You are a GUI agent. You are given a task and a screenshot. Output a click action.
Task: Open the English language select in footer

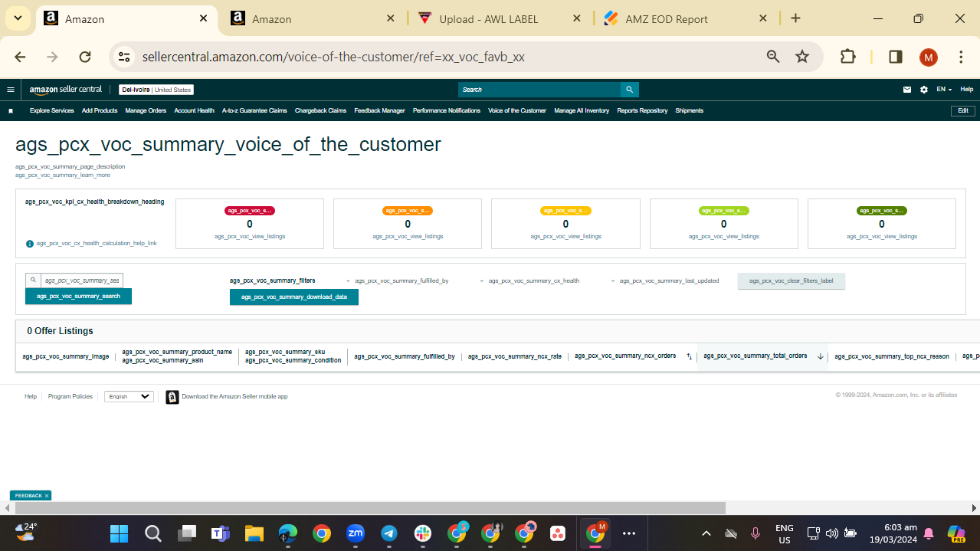pyautogui.click(x=129, y=397)
